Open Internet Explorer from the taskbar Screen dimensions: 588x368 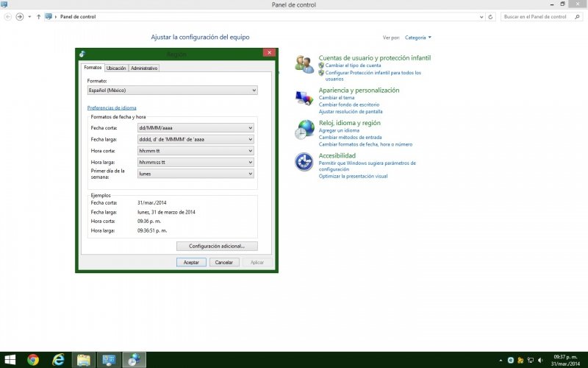tap(59, 359)
